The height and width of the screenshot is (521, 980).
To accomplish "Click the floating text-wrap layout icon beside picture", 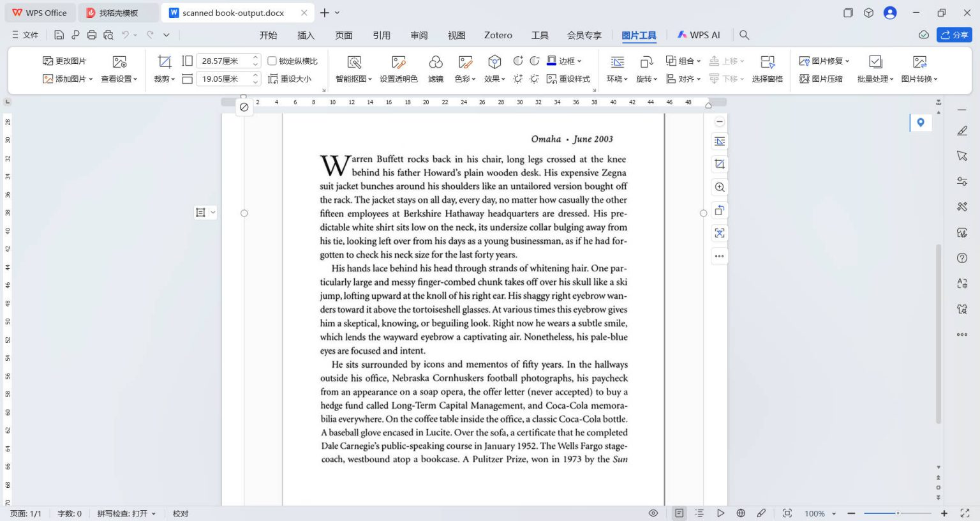I will [720, 141].
